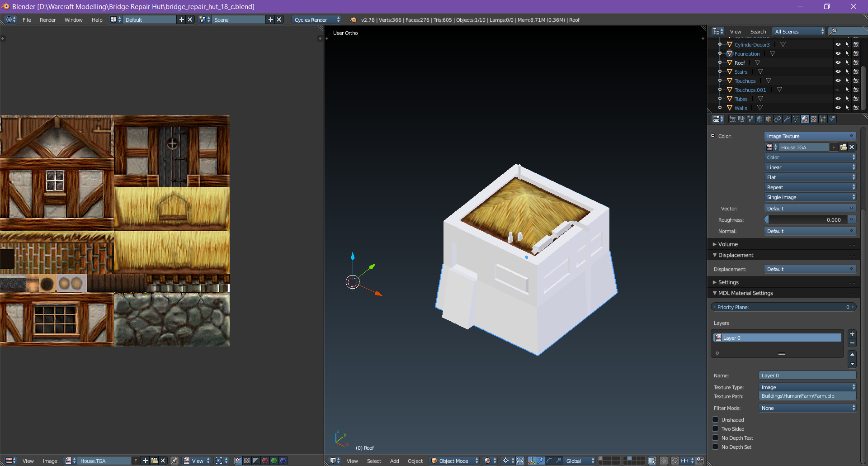
Task: Click the Vector Default button
Action: 810,209
